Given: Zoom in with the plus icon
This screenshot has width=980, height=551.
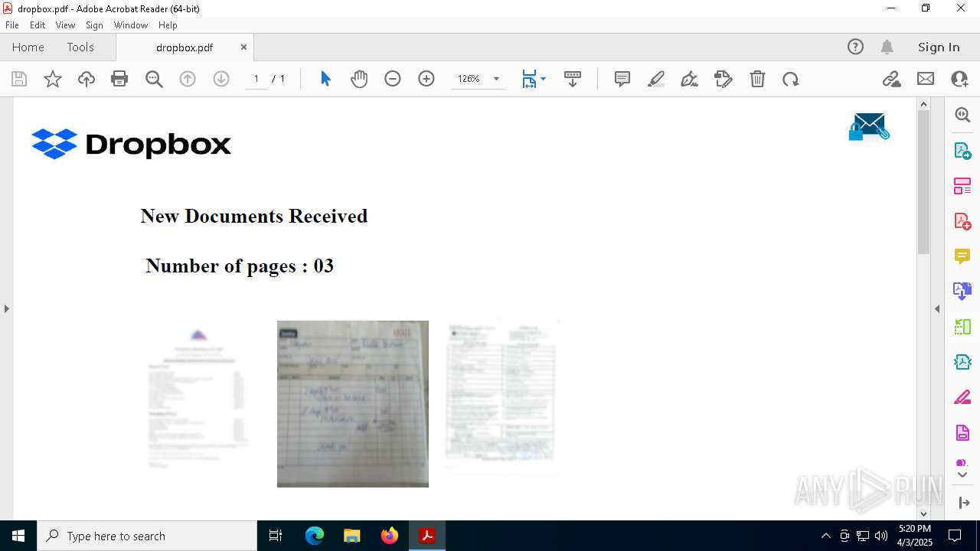Looking at the screenshot, I should coord(426,79).
